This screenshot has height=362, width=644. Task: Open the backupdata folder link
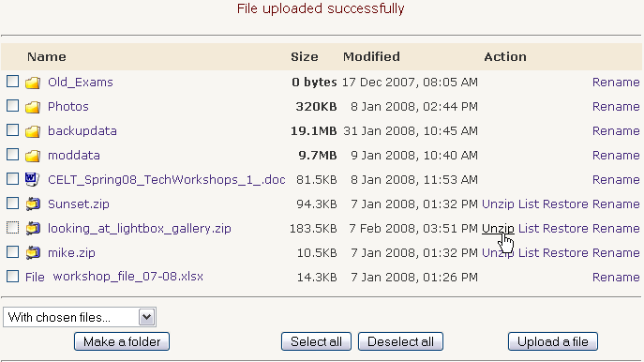(82, 130)
